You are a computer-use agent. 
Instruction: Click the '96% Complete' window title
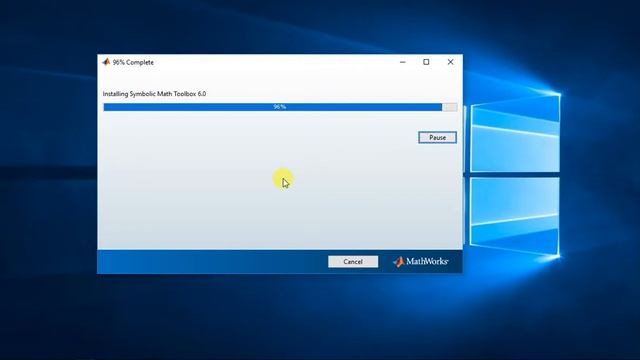(x=133, y=62)
